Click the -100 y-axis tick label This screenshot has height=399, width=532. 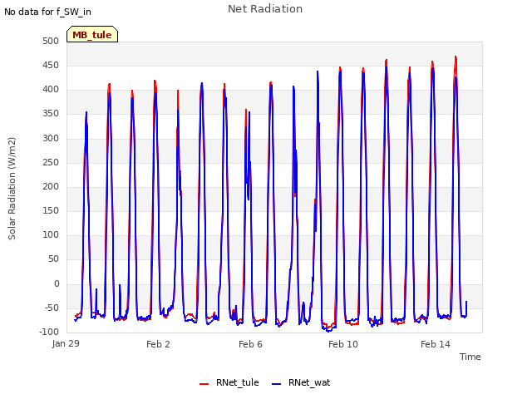click(x=49, y=332)
